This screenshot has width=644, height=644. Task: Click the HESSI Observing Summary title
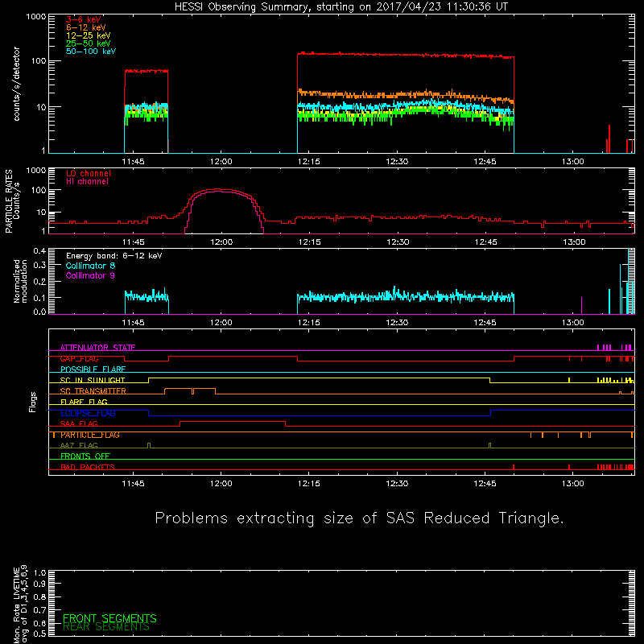(x=341, y=7)
